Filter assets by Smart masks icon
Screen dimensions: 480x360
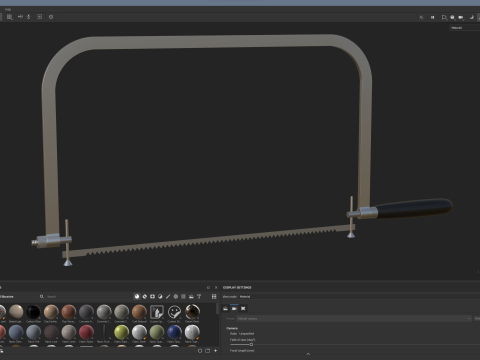click(x=152, y=296)
